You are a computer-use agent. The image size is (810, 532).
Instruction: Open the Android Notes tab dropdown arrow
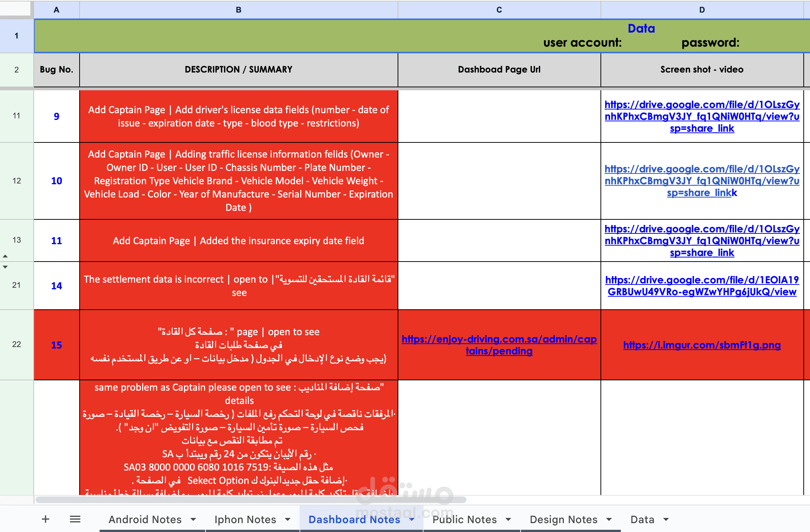(x=193, y=519)
